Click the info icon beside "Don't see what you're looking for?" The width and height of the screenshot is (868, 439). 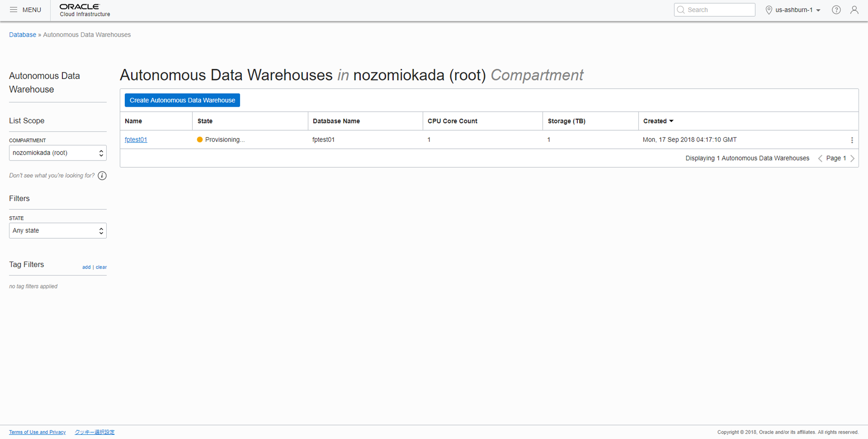[x=102, y=176]
